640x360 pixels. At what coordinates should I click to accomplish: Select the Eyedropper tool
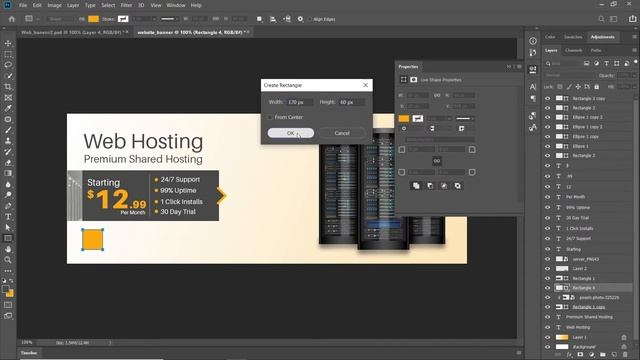click(x=8, y=108)
